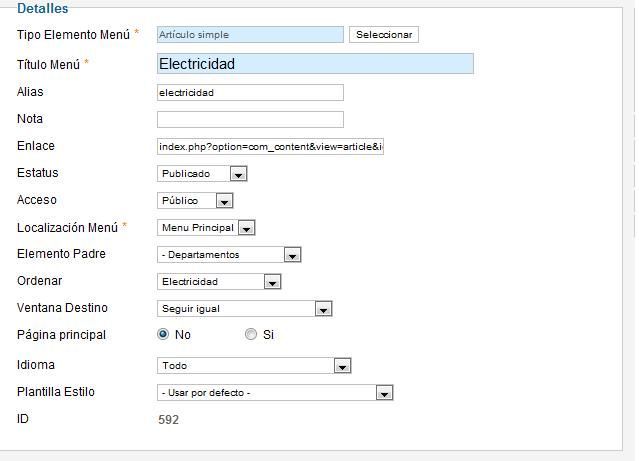
Task: Expand the Ventana Destino dropdown
Action: 245,309
